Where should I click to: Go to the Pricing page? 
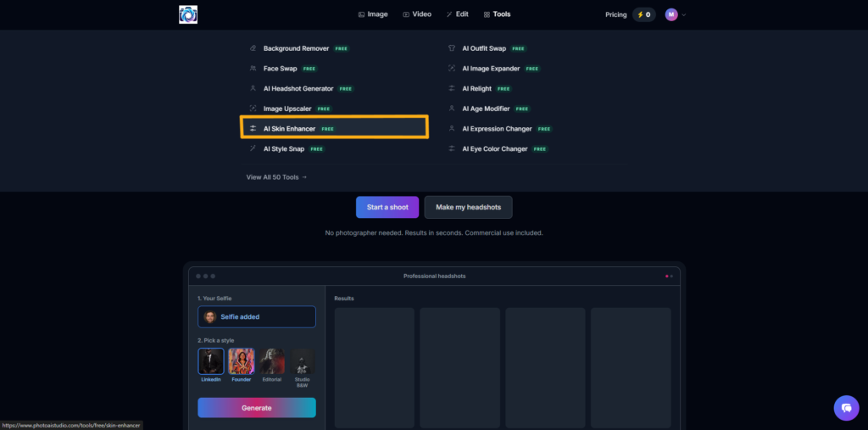pos(615,15)
